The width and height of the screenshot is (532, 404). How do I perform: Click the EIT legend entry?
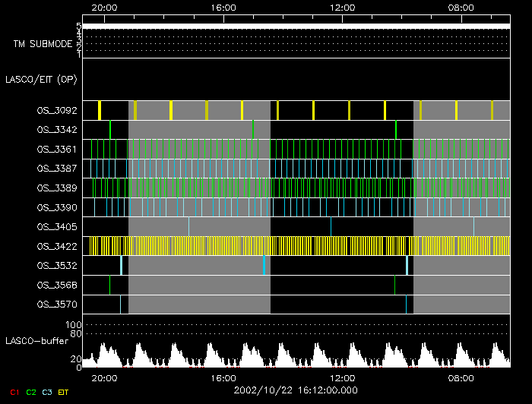click(x=65, y=392)
